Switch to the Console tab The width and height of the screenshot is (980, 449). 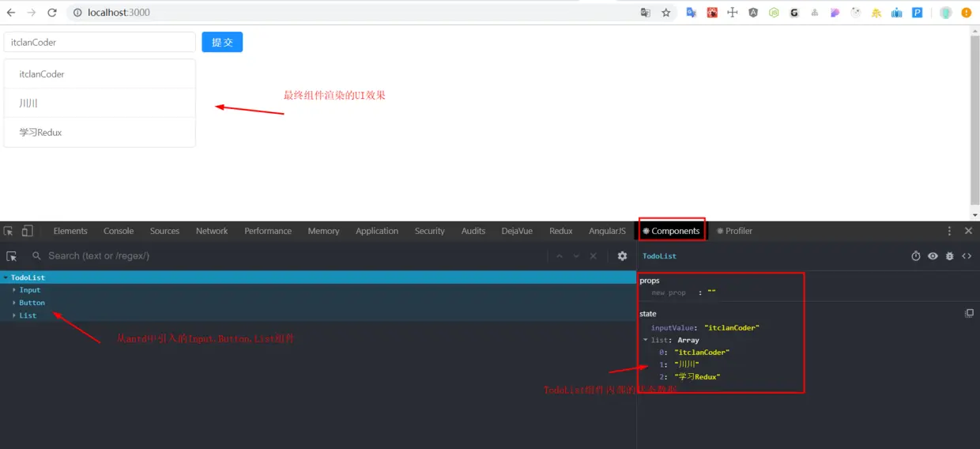(119, 231)
